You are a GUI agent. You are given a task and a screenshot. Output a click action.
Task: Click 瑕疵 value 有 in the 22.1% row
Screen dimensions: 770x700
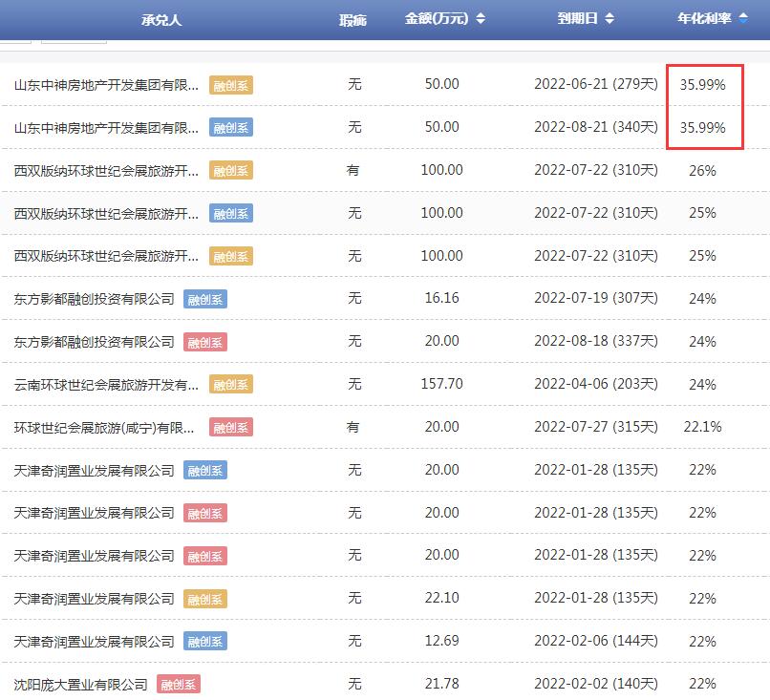353,427
